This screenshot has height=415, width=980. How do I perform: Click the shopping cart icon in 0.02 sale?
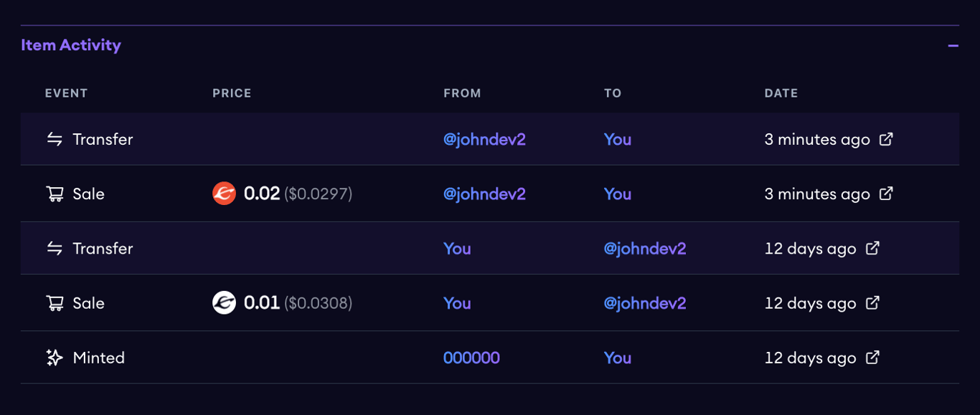tap(55, 194)
